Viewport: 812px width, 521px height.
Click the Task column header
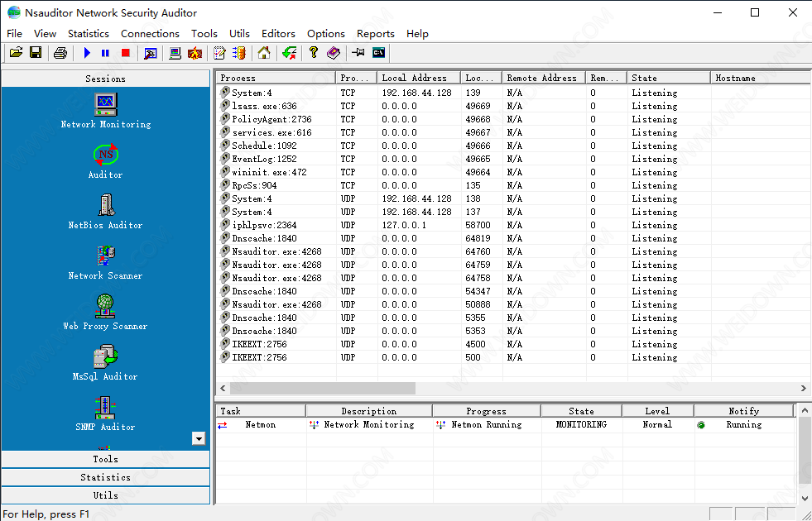(x=261, y=411)
